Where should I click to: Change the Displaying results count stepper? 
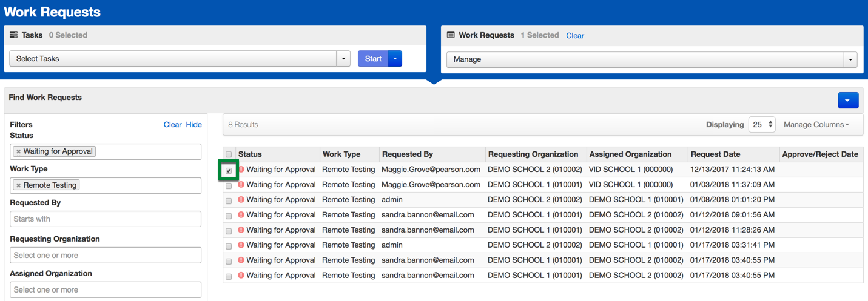(x=762, y=125)
